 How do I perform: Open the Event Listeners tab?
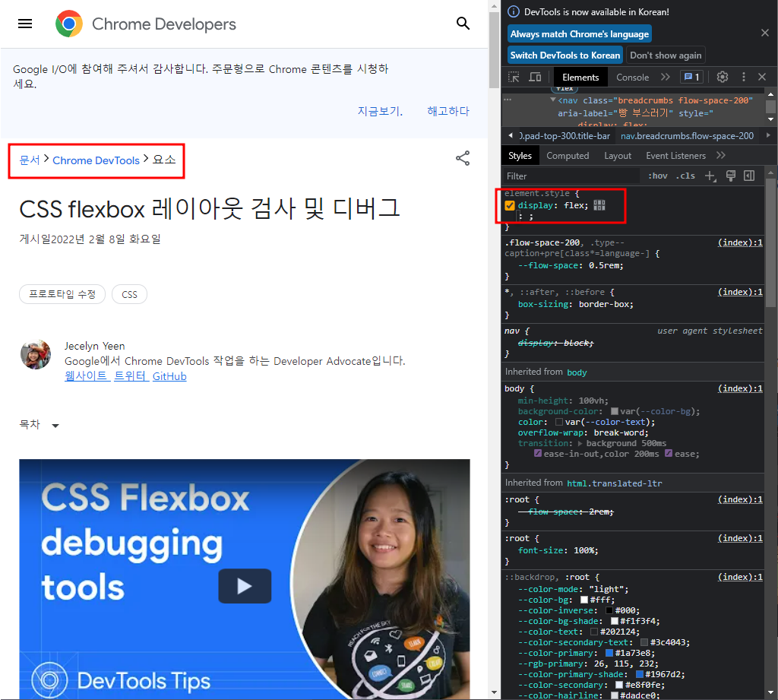[x=675, y=155]
